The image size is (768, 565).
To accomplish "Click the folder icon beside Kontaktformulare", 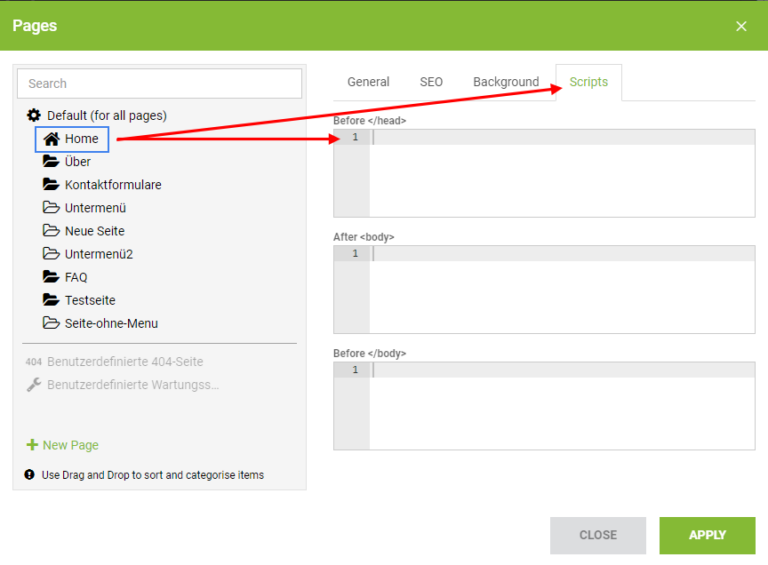I will 51,184.
